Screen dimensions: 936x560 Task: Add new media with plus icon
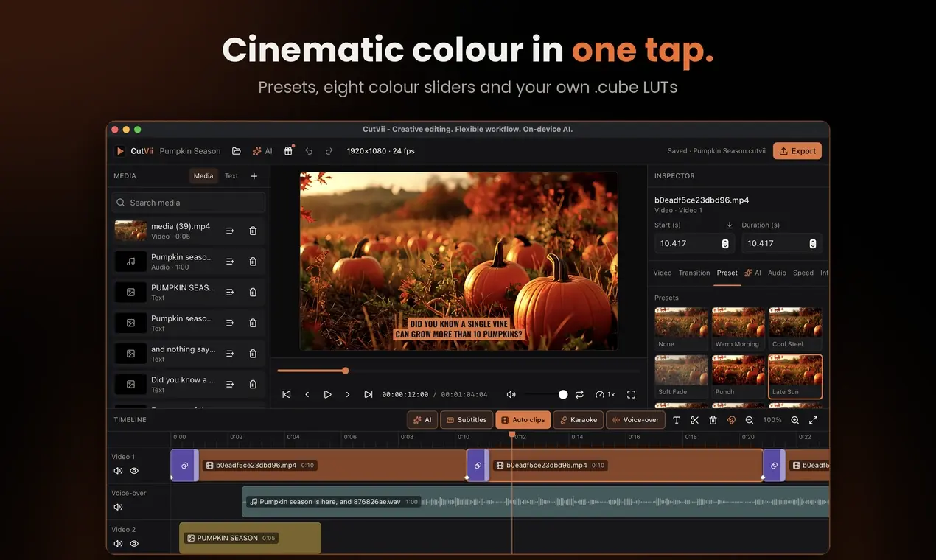coord(254,176)
